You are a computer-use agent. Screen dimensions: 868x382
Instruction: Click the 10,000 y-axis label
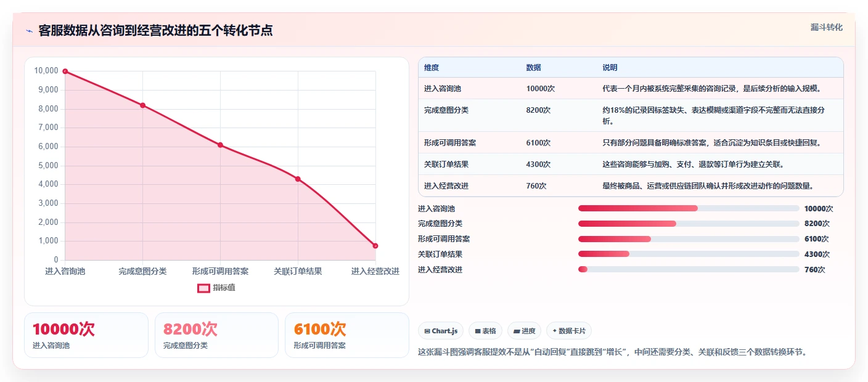coord(46,71)
